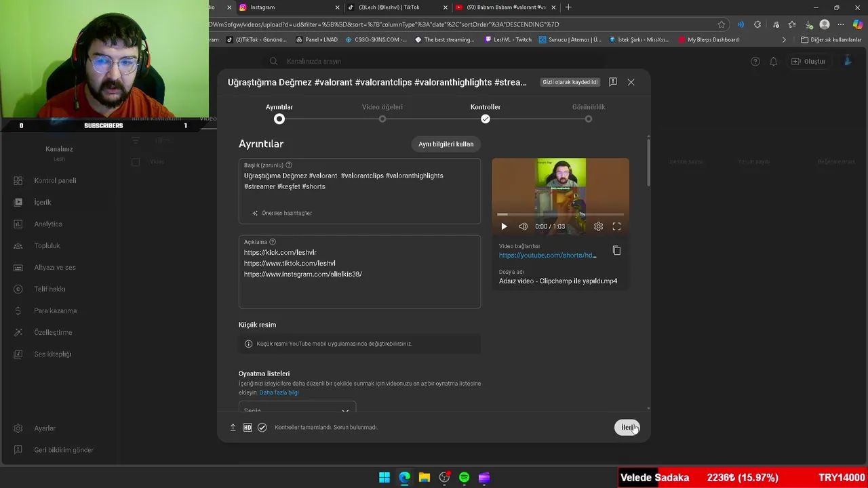The image size is (868, 488).
Task: Open İçerik in the sidebar
Action: (x=42, y=203)
